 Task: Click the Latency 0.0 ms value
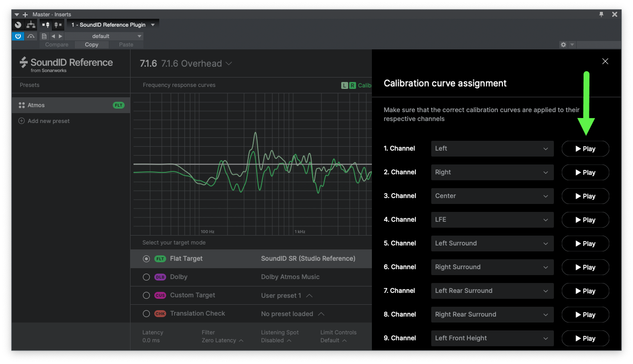(150, 340)
